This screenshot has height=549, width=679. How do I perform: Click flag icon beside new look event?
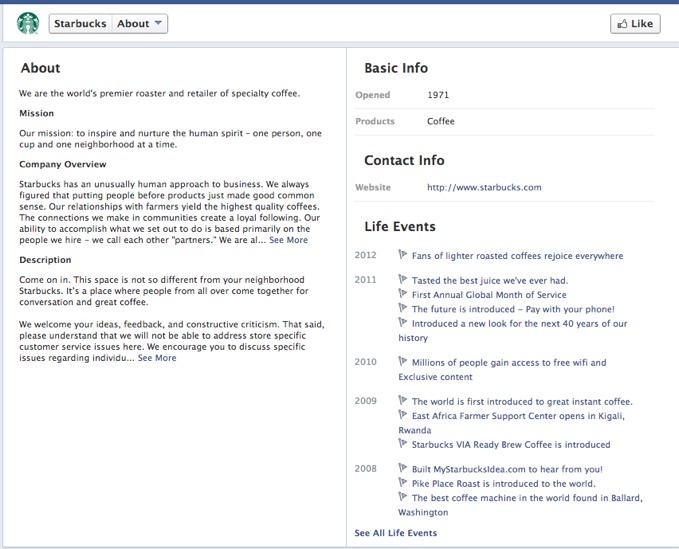coord(403,322)
